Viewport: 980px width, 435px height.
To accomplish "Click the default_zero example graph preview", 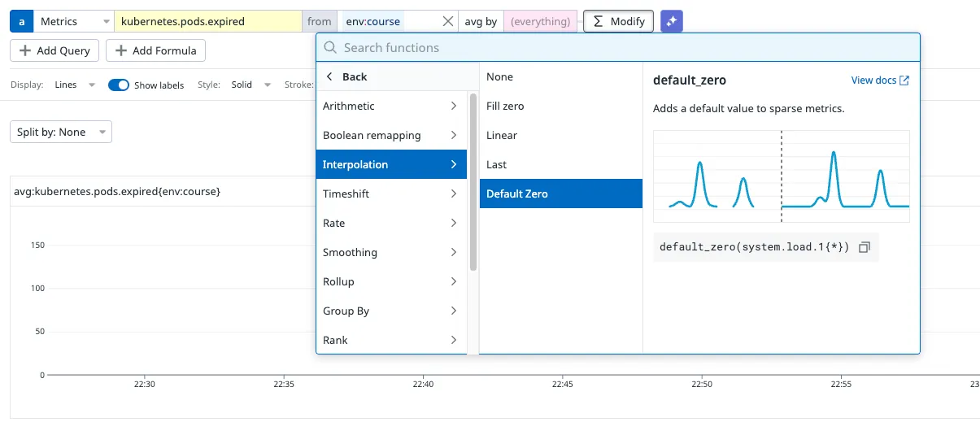I will coord(781,176).
